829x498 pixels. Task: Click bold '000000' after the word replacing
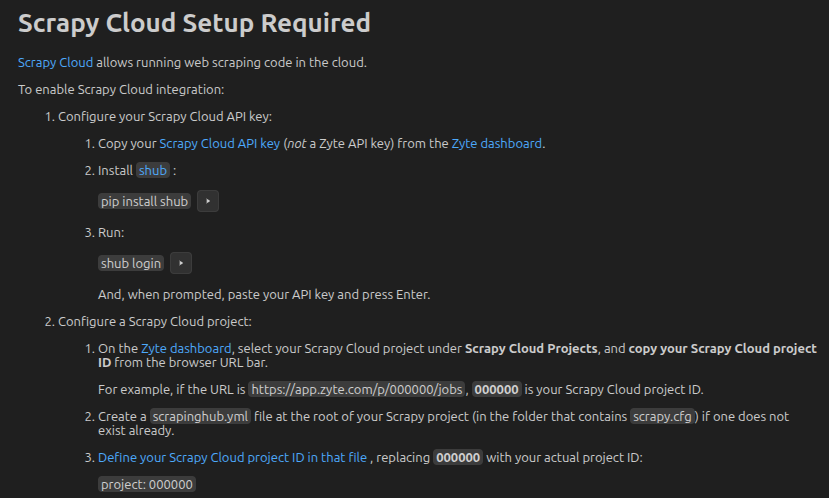[x=459, y=457]
